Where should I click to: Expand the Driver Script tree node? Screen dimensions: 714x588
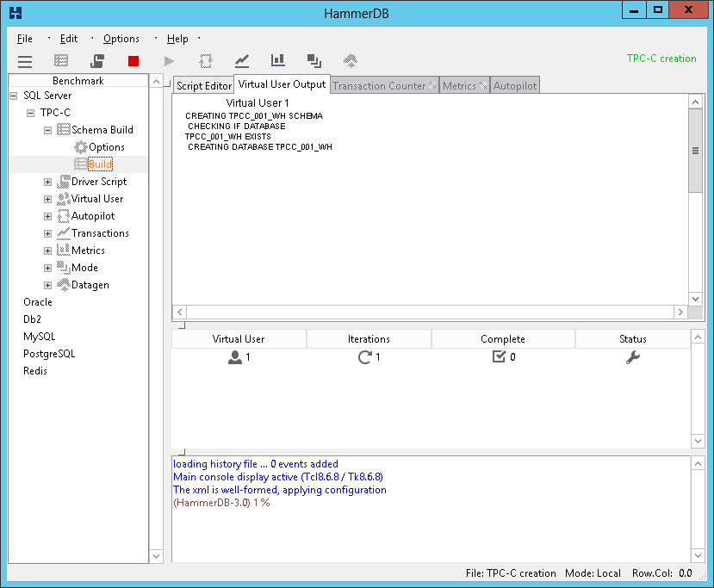[x=48, y=182]
